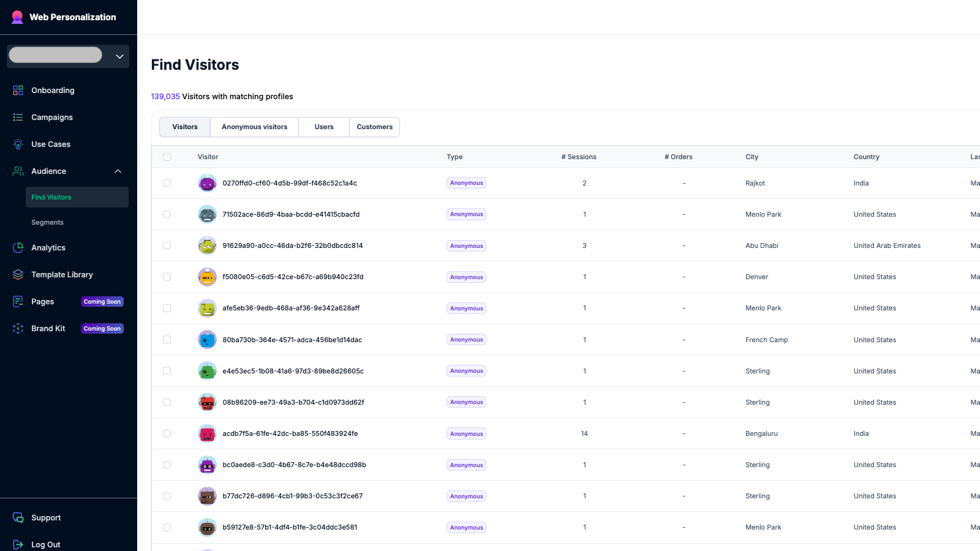The height and width of the screenshot is (551, 980).
Task: Click avatar of visitor f5080e05-c6d5-42ce-b67c-a69b940c23fd
Action: coord(208,277)
